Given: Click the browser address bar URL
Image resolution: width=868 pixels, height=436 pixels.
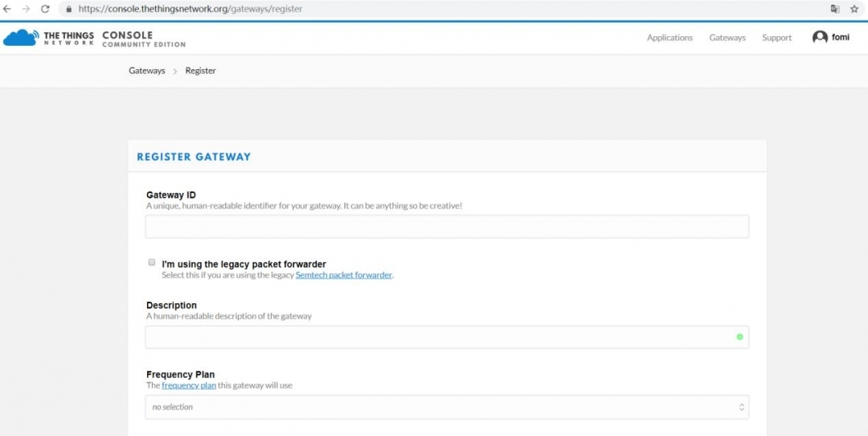Looking at the screenshot, I should 190,9.
